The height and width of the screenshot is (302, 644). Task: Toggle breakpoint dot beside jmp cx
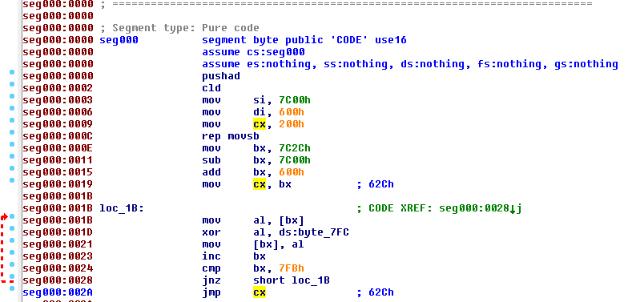[x=12, y=288]
